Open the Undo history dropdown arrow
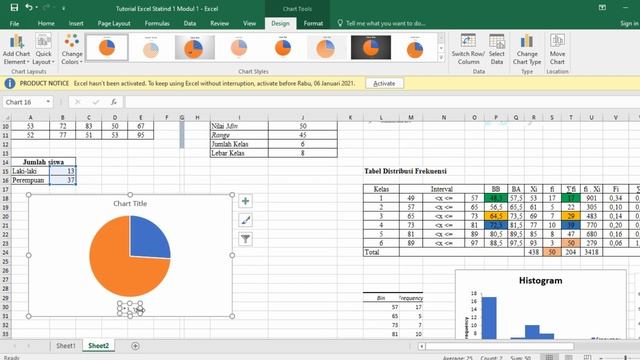This screenshot has width=640, height=360. 36,8
